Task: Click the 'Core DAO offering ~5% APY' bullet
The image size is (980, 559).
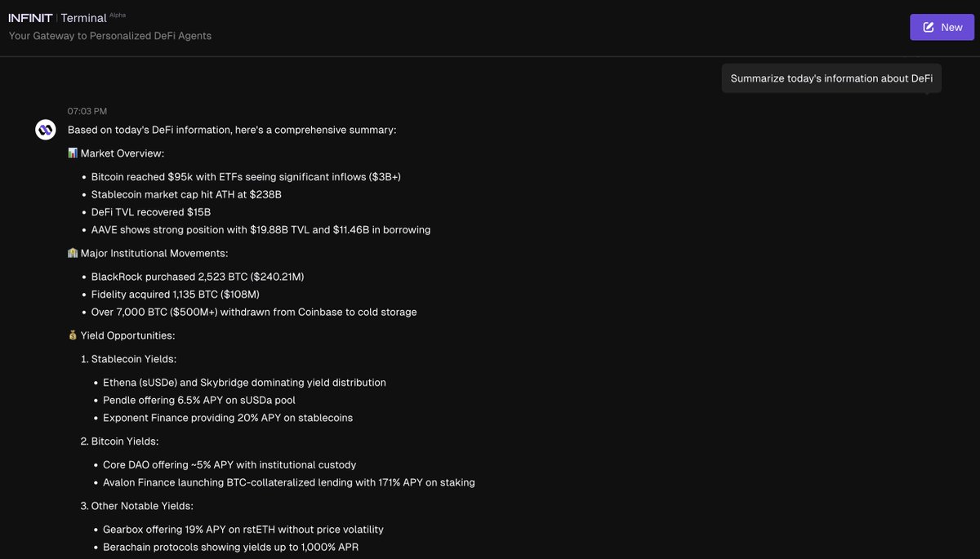Action: click(x=229, y=464)
